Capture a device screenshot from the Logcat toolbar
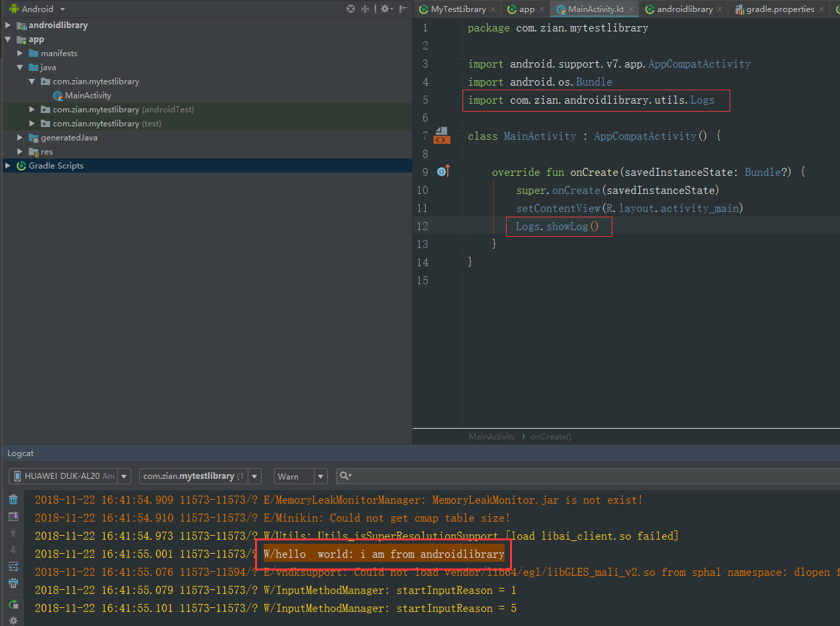Image resolution: width=840 pixels, height=626 pixels. tap(13, 516)
